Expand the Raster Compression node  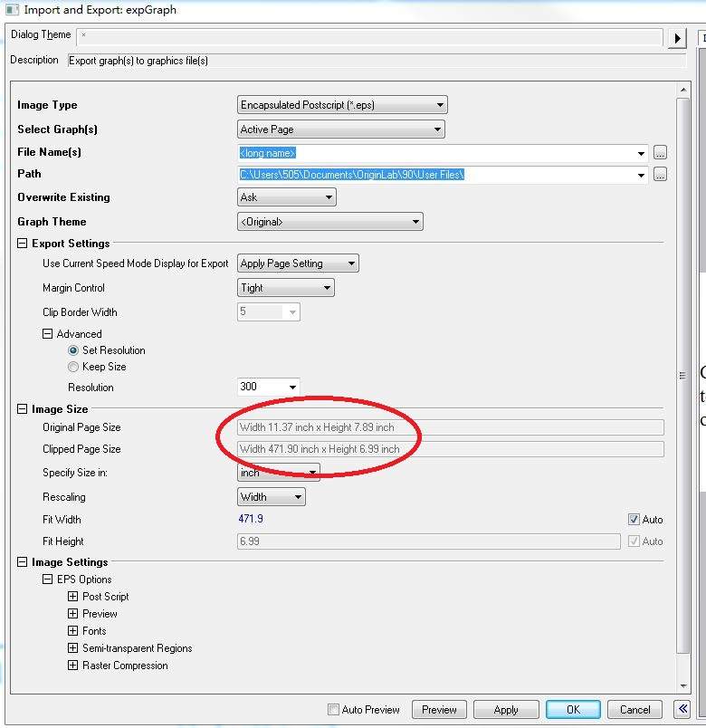click(73, 666)
